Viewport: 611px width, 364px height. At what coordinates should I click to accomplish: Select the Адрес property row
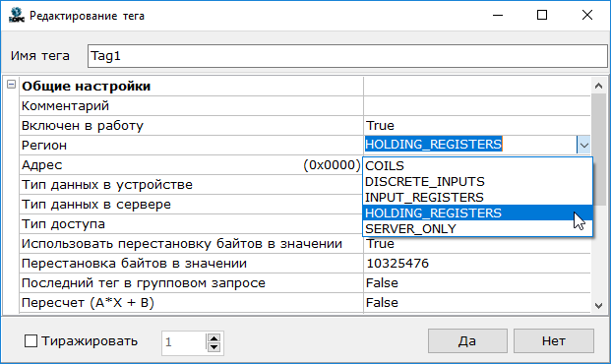pyautogui.click(x=191, y=165)
